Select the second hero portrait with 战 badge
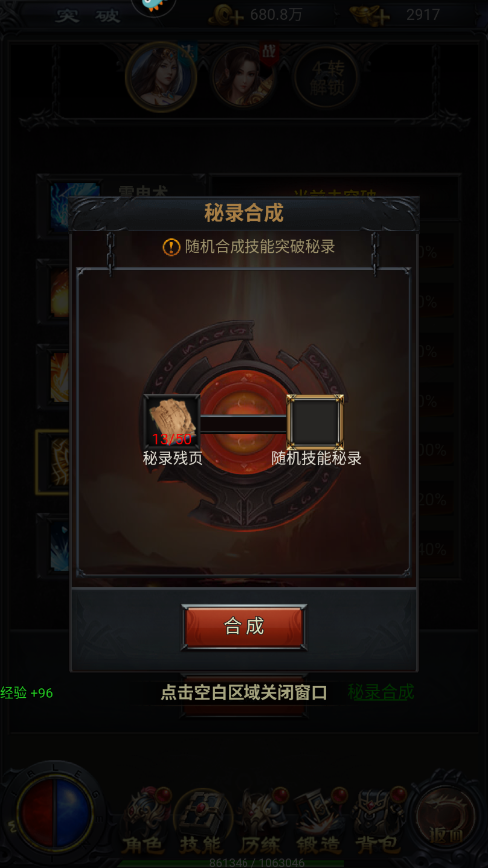Viewport: 488px width, 868px height. [244, 76]
